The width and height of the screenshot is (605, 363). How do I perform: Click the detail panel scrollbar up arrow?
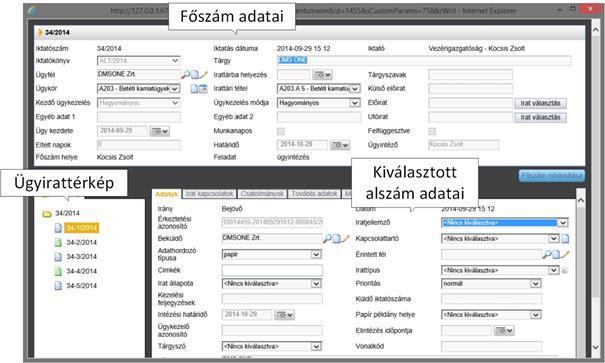(580, 200)
